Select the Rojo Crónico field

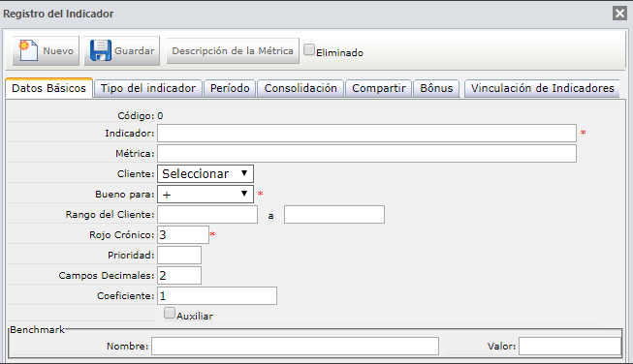pyautogui.click(x=183, y=234)
